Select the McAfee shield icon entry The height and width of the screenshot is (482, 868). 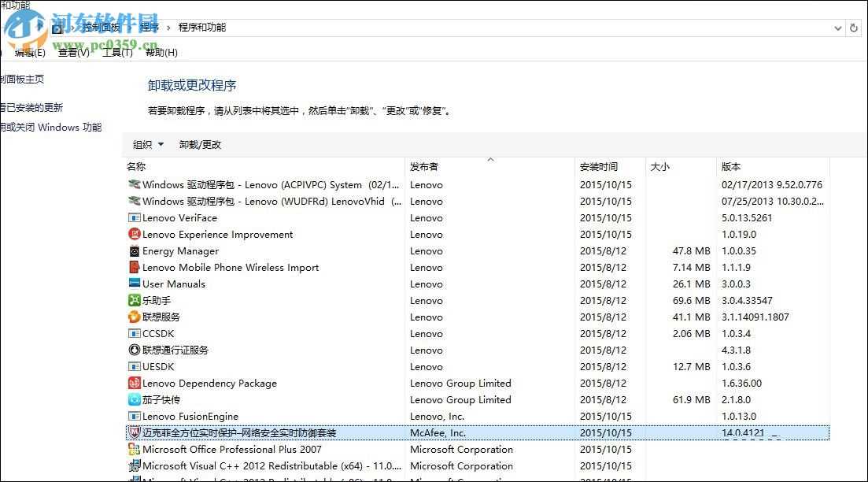pos(135,433)
